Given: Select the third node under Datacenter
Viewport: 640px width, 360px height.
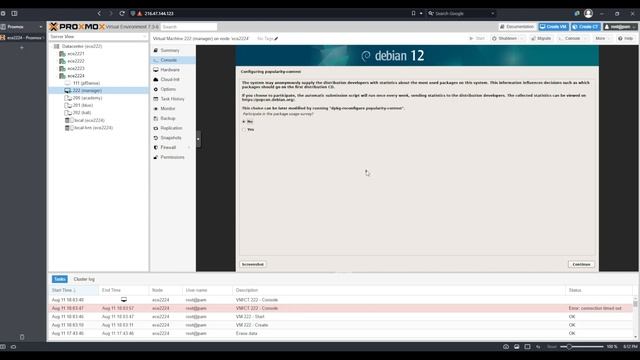Looking at the screenshot, I should [x=76, y=68].
